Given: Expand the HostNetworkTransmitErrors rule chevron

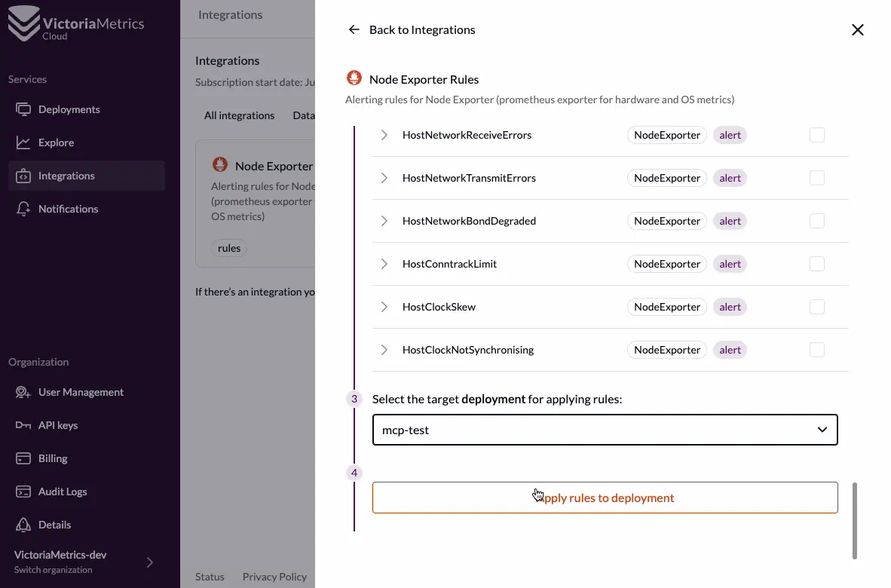Looking at the screenshot, I should coord(384,178).
